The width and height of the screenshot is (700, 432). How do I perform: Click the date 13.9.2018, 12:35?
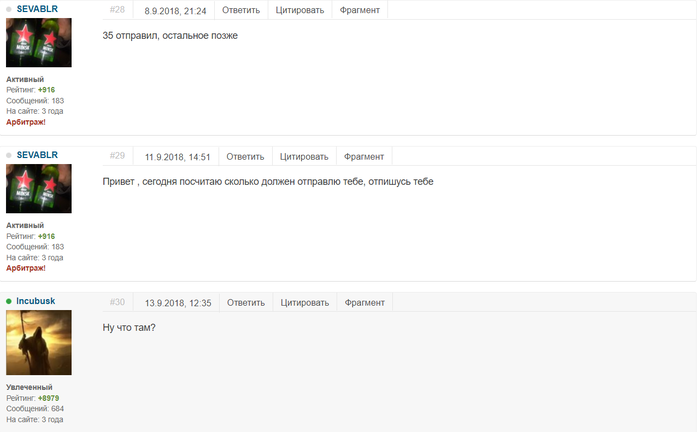tap(178, 303)
